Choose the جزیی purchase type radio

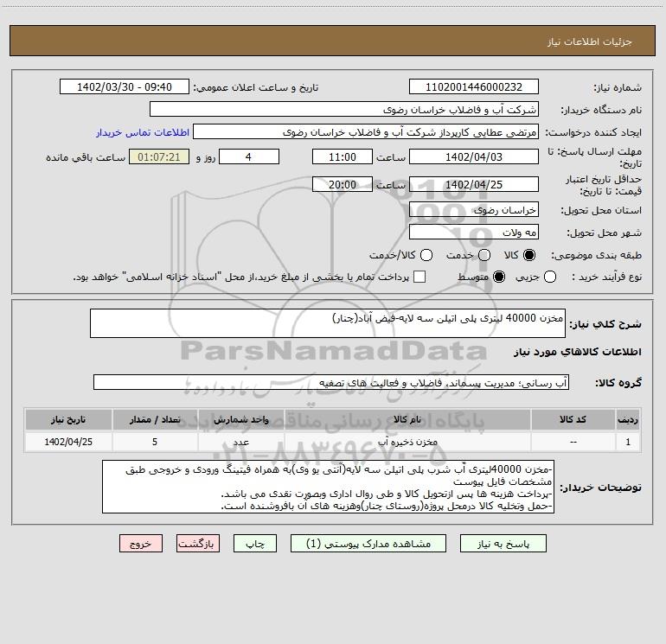(x=550, y=277)
